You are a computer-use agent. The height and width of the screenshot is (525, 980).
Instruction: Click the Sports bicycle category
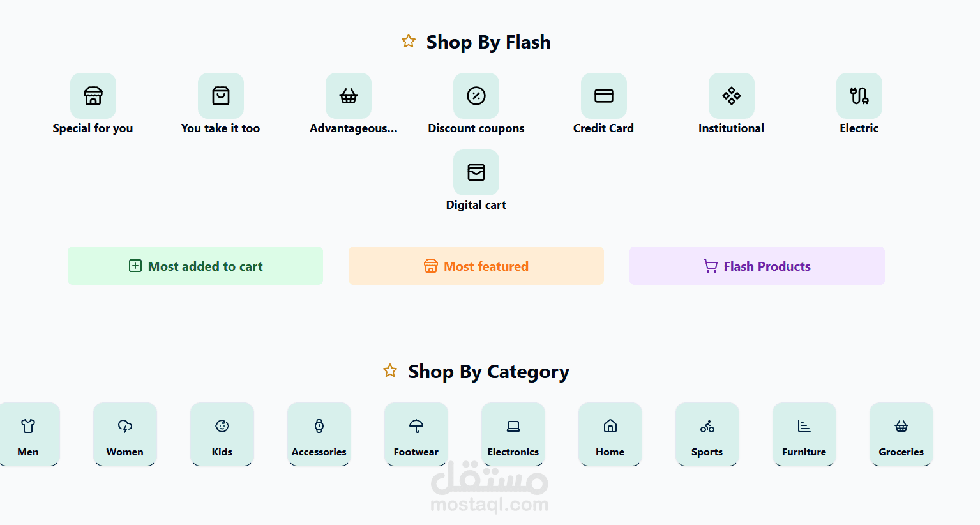point(707,434)
